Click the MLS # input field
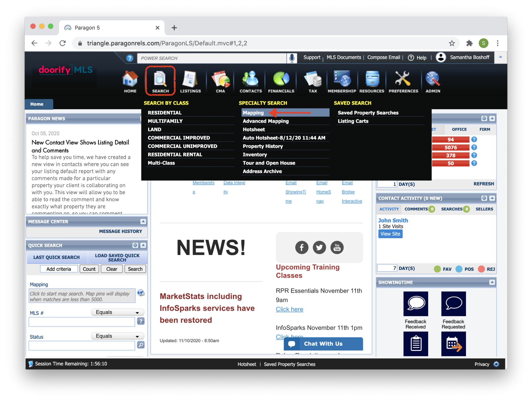This screenshot has width=532, height=402. click(x=82, y=322)
